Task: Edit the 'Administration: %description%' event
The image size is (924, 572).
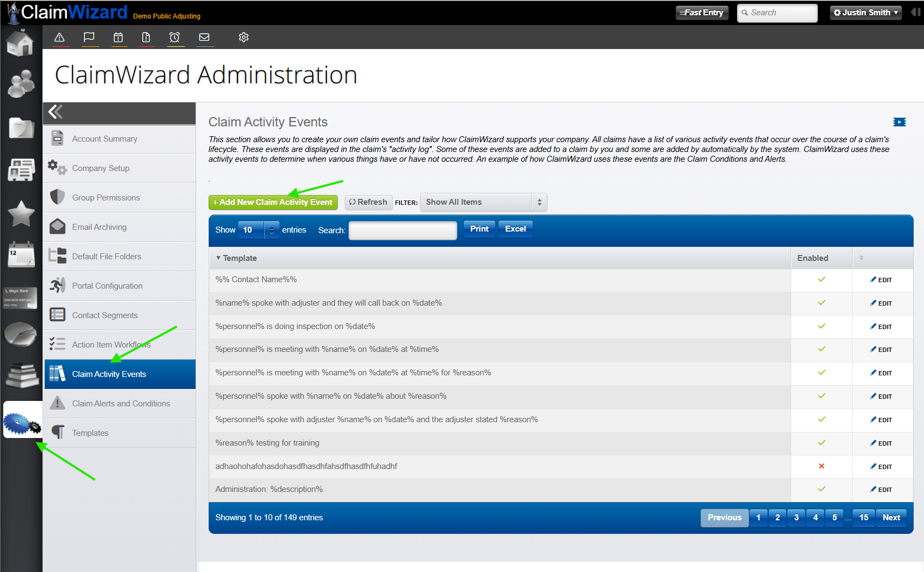Action: tap(882, 490)
